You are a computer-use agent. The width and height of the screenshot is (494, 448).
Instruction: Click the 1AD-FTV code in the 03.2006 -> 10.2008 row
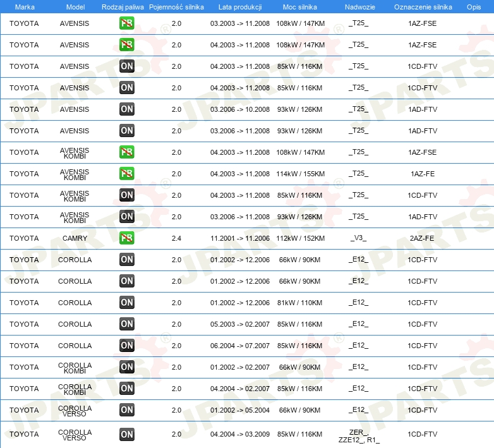[x=423, y=110]
